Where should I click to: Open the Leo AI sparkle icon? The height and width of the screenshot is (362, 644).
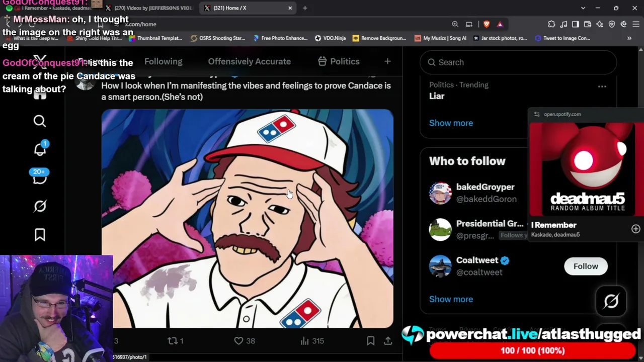click(x=600, y=24)
